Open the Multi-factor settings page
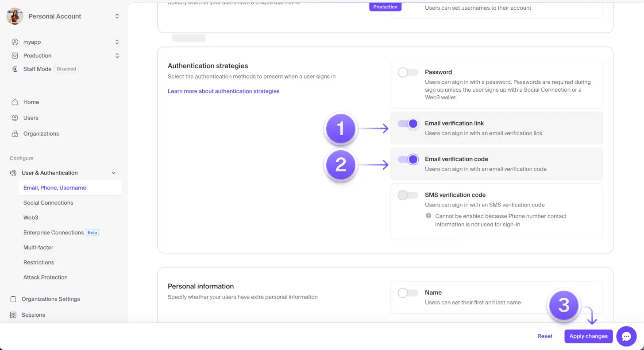 (x=38, y=247)
